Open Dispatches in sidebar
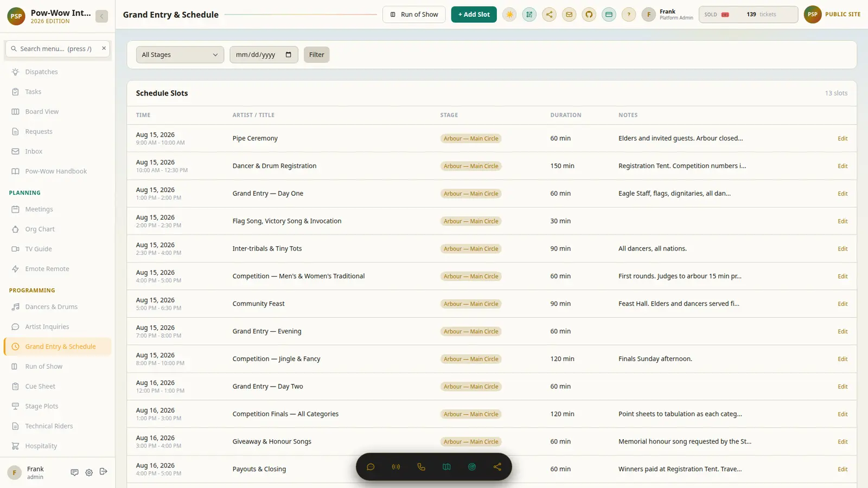Viewport: 868px width, 488px height. point(58,72)
